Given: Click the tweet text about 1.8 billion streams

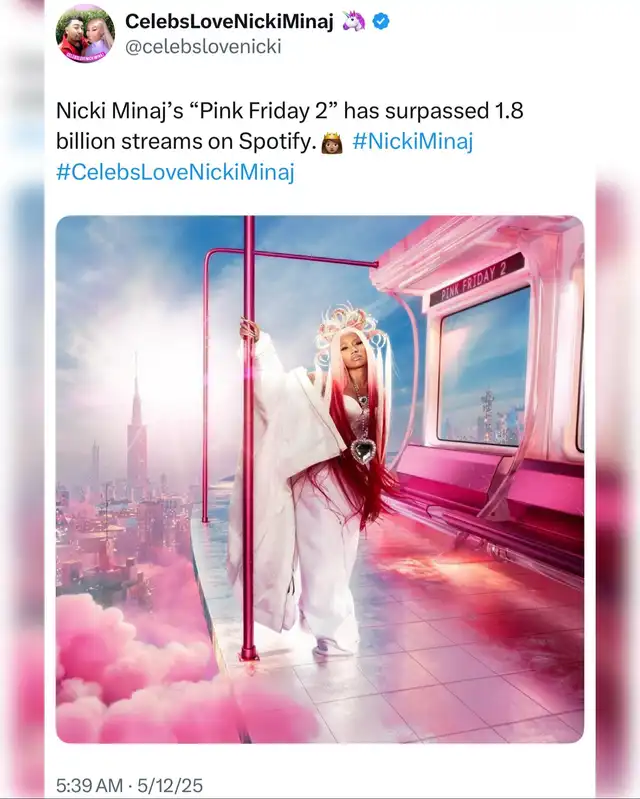Looking at the screenshot, I should tap(289, 126).
